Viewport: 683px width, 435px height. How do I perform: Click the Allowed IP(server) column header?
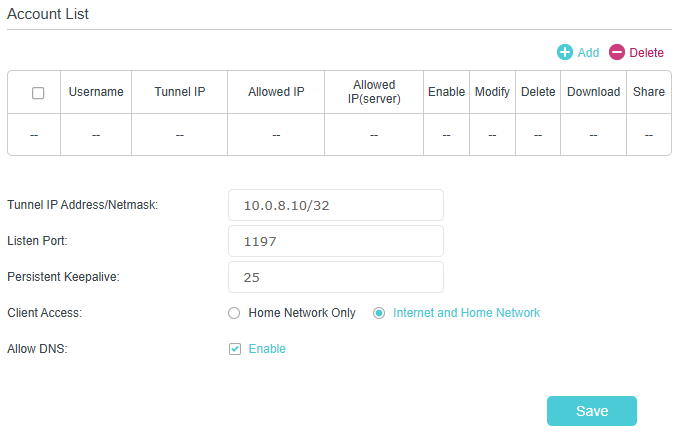click(374, 92)
